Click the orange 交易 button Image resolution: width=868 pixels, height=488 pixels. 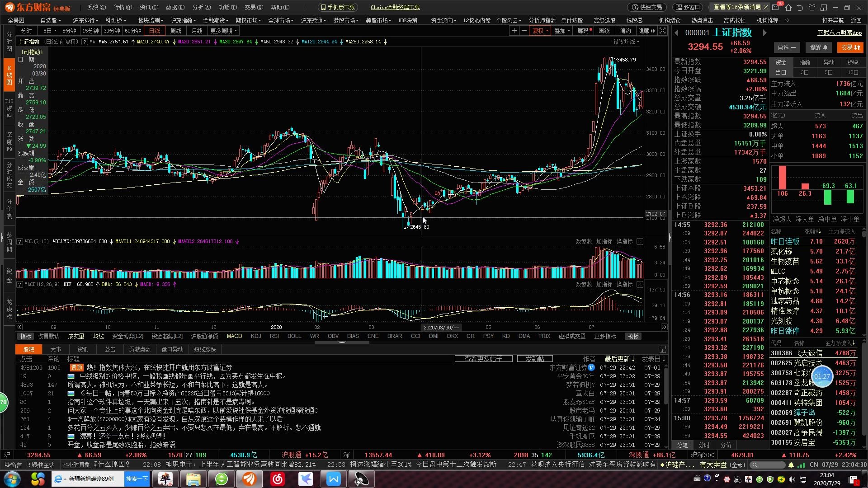pos(850,47)
